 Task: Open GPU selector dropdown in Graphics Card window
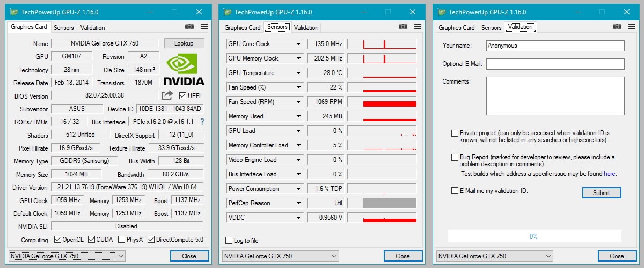point(120,256)
